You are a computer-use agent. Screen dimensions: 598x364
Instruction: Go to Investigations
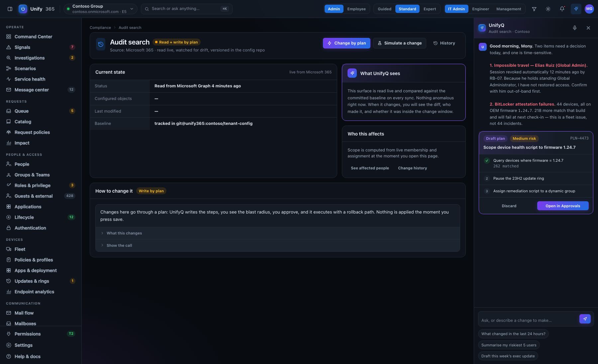coord(41,58)
